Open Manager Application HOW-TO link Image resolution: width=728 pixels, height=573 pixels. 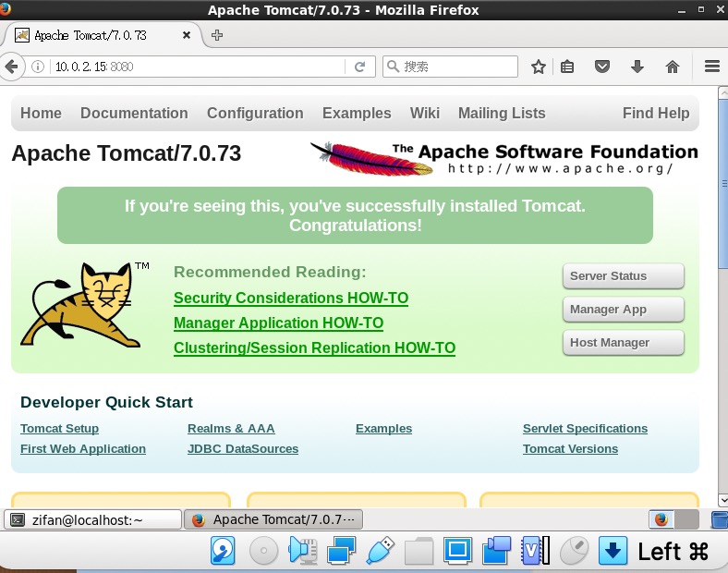279,323
